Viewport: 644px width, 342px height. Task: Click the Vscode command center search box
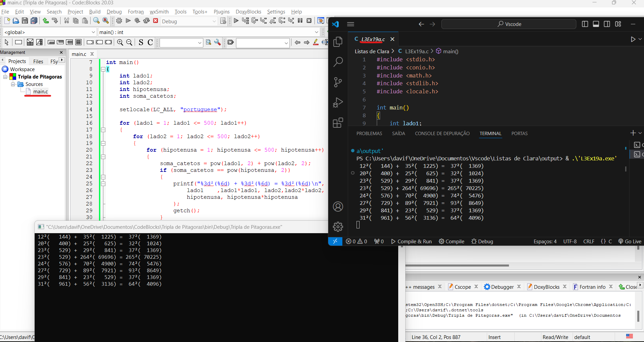pos(509,24)
